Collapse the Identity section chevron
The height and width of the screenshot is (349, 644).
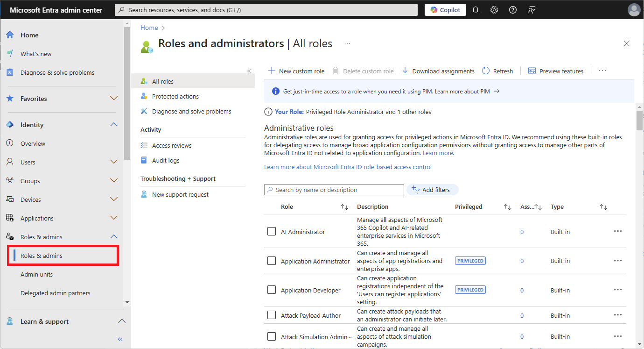(x=113, y=125)
